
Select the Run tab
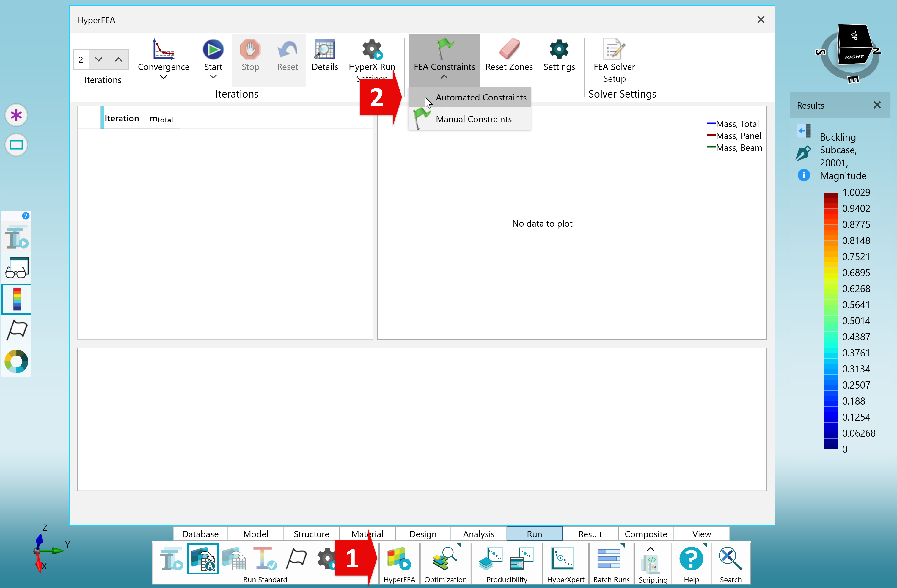tap(535, 534)
